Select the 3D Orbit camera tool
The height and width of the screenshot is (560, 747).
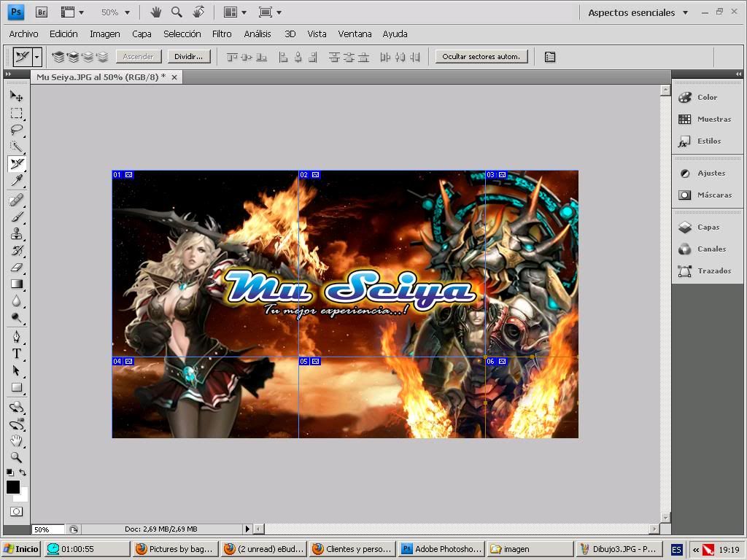pos(16,424)
